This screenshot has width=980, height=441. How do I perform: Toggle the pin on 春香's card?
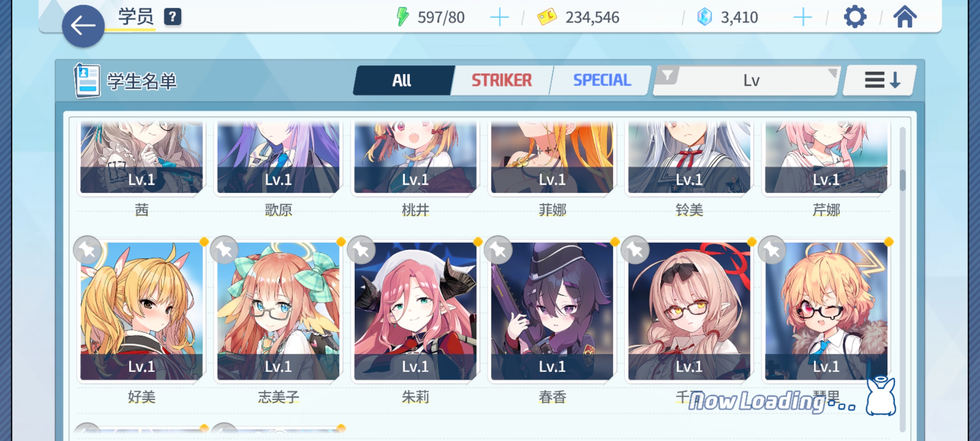[498, 250]
